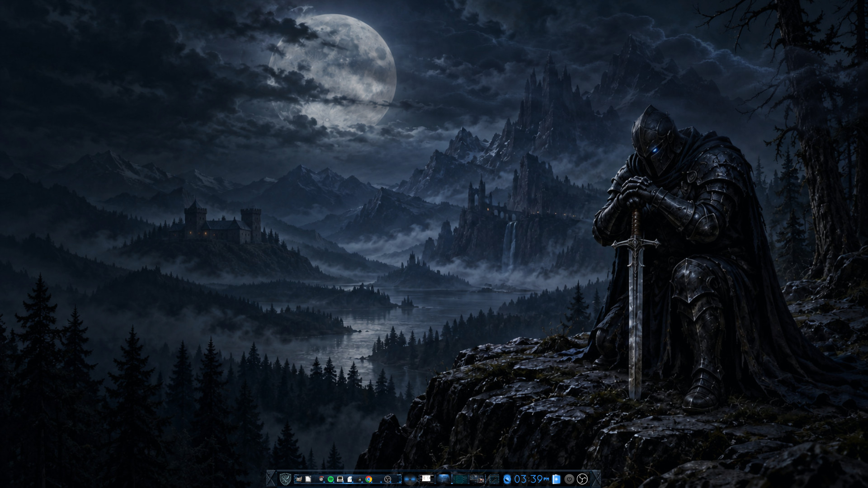Image resolution: width=868 pixels, height=488 pixels.
Task: Switch to the blue wallpaper desktop thumbnail
Action: coord(443,479)
